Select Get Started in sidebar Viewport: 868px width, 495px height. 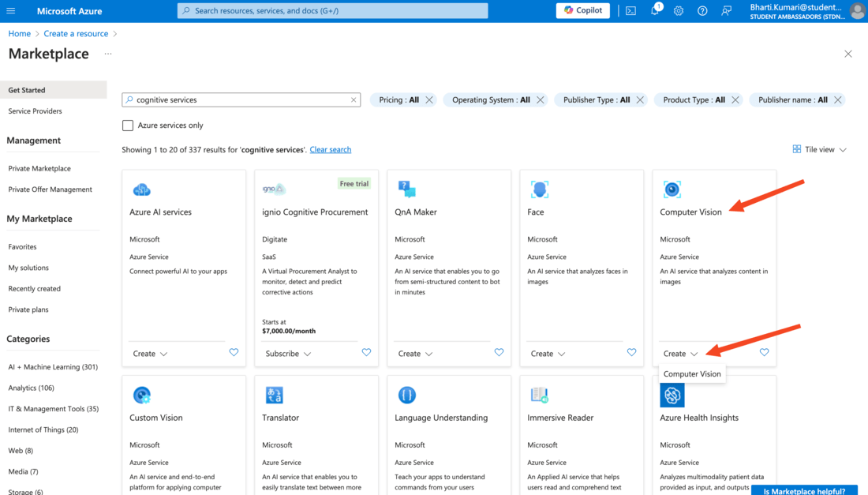pyautogui.click(x=53, y=90)
